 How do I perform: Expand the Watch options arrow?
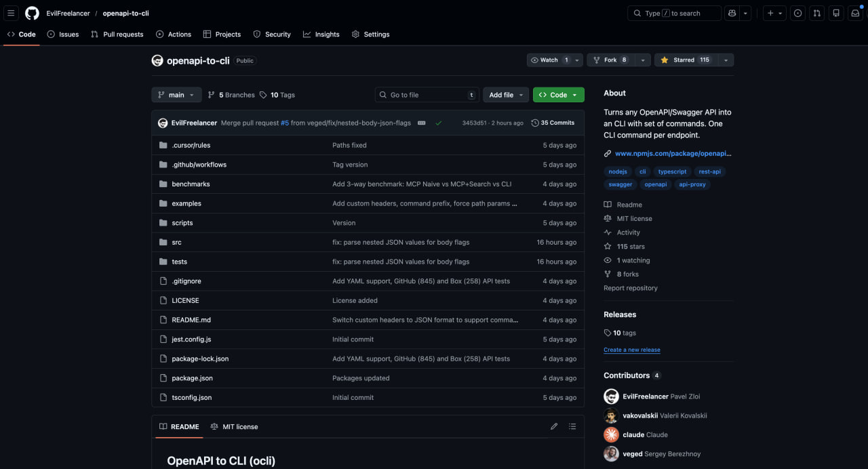click(x=578, y=60)
